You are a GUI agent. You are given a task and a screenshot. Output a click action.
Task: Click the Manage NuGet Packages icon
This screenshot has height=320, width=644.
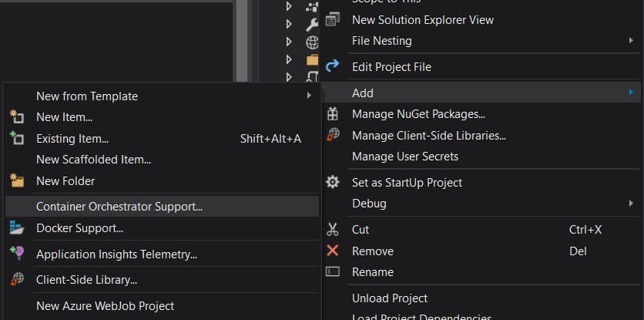click(333, 114)
